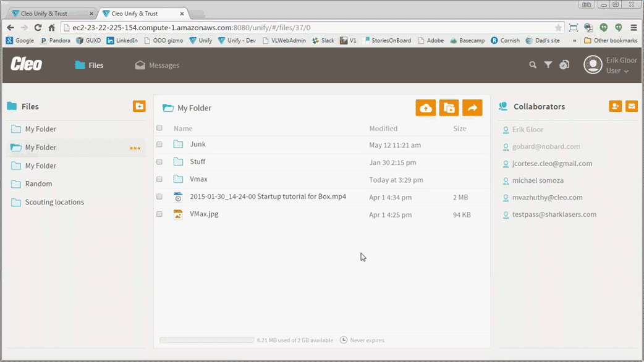This screenshot has width=644, height=362.
Task: Click the add collaborator icon
Action: click(x=615, y=106)
